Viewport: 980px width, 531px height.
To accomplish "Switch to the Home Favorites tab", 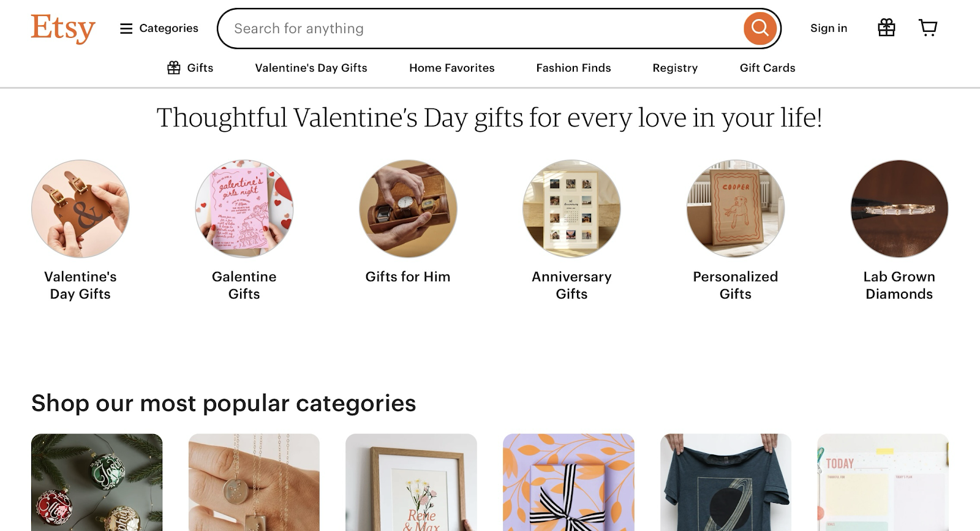I will pos(451,68).
